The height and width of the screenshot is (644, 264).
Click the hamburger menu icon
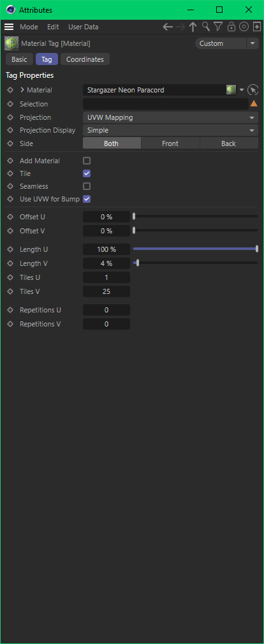tap(9, 27)
